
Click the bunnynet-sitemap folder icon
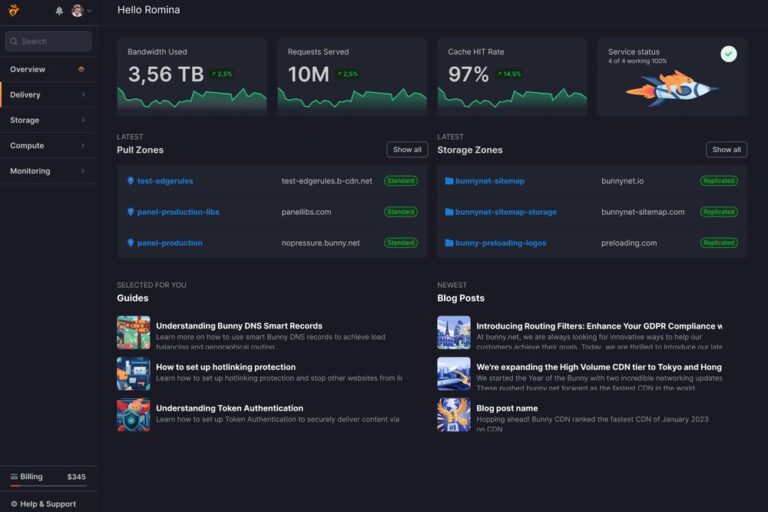(449, 181)
